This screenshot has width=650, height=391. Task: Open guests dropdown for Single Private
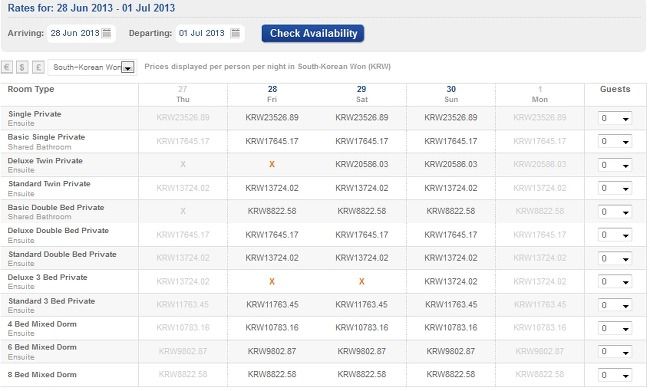click(x=615, y=118)
